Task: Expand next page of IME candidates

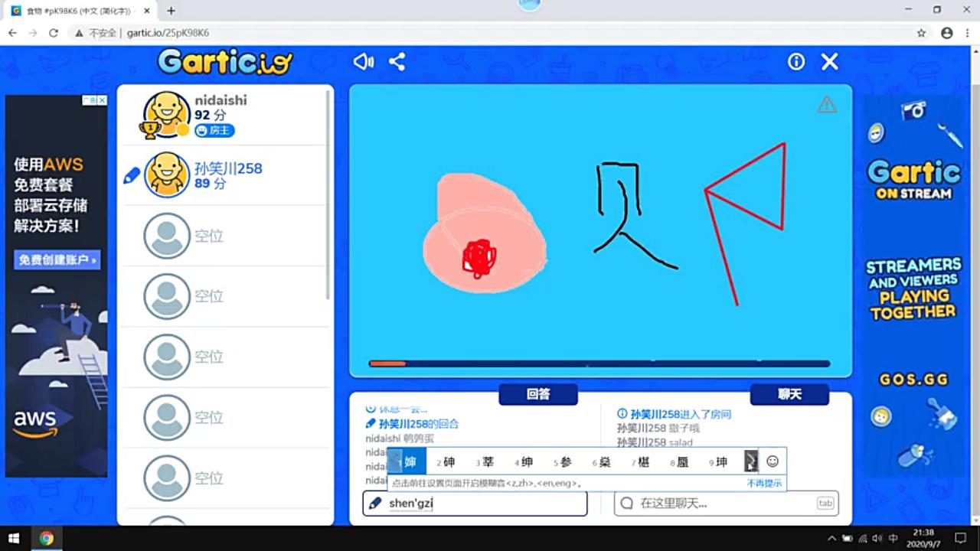Action: [751, 461]
